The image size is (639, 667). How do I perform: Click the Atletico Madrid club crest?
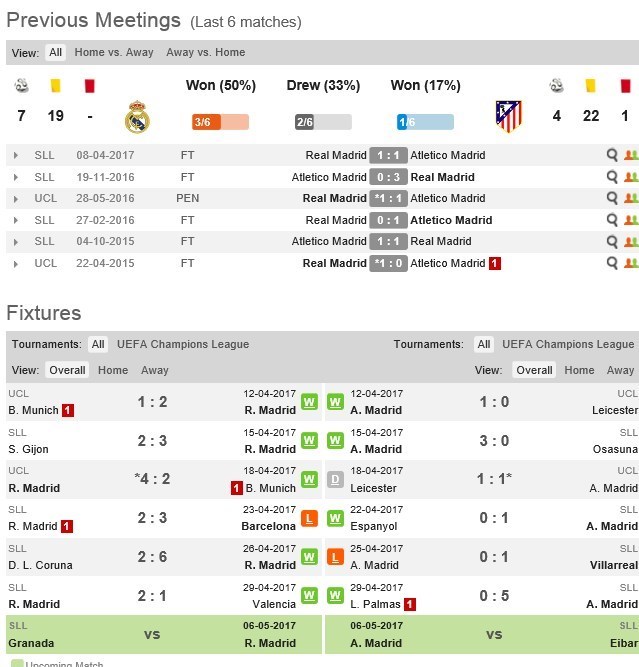(508, 117)
